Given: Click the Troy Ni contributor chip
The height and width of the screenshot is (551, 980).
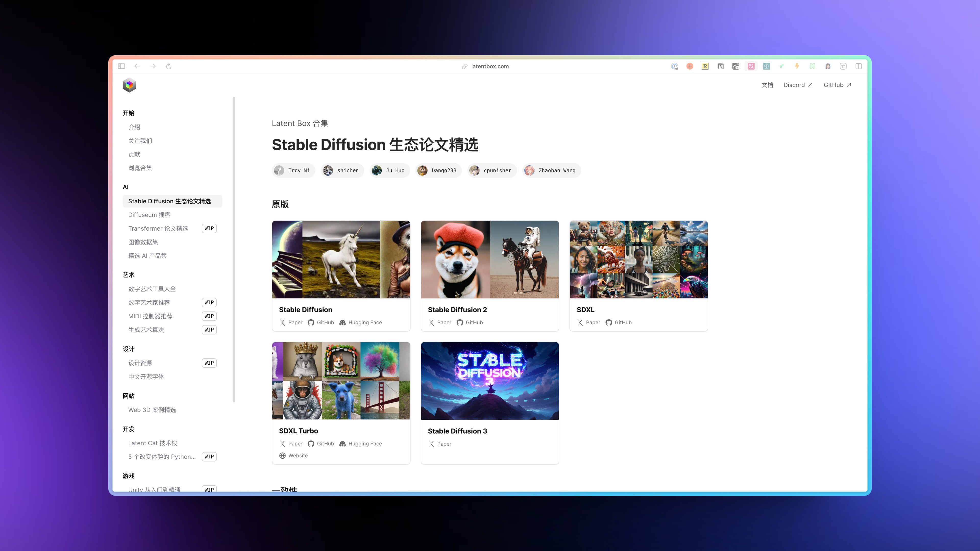Looking at the screenshot, I should coord(293,170).
